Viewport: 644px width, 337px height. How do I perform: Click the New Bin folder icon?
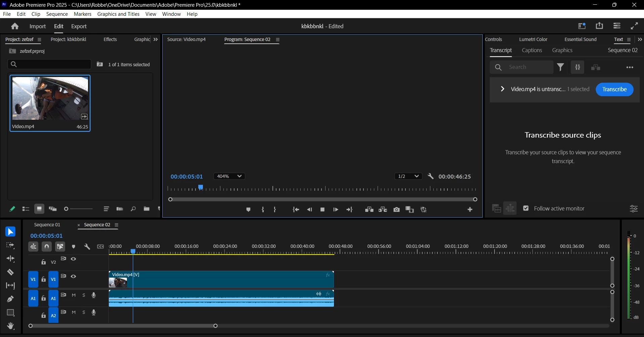[x=146, y=209]
